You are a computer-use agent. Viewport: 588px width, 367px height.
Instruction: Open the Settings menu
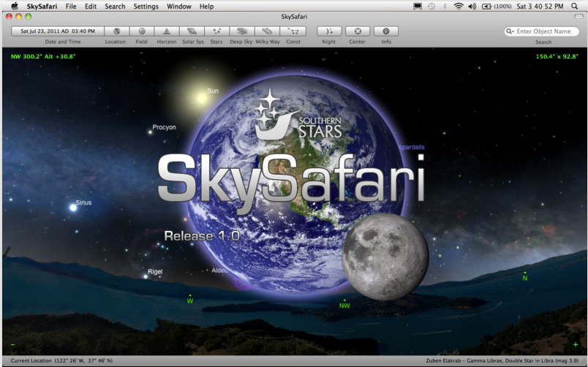[146, 7]
